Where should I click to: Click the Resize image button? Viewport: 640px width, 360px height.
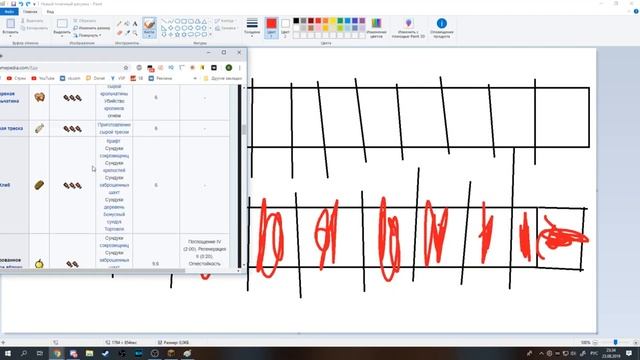(91, 28)
